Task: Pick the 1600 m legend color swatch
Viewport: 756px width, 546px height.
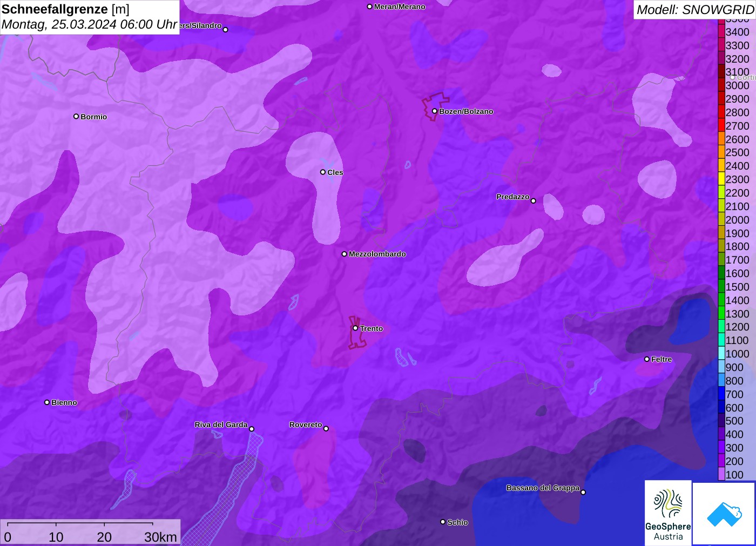Action: pos(721,273)
